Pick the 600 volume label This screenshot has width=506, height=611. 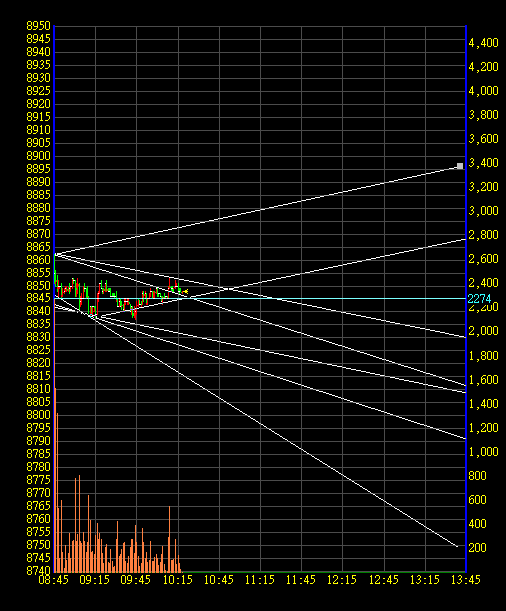[478, 500]
